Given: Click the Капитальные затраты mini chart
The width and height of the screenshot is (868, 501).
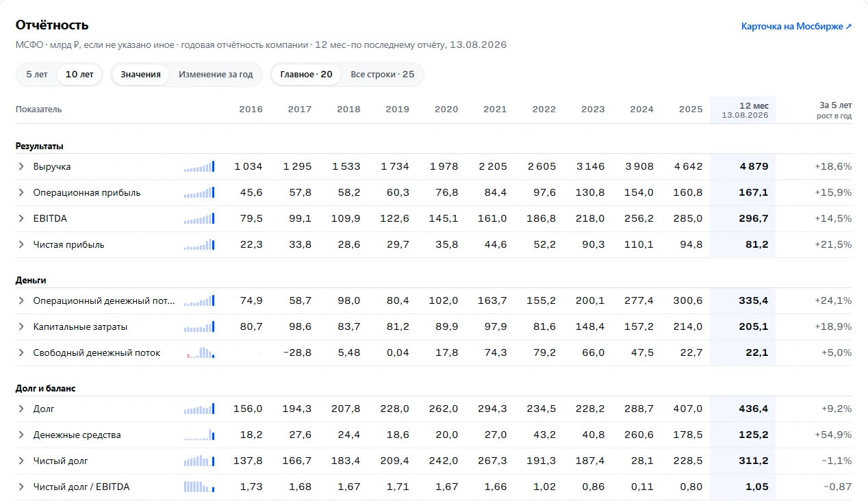Looking at the screenshot, I should (x=199, y=326).
